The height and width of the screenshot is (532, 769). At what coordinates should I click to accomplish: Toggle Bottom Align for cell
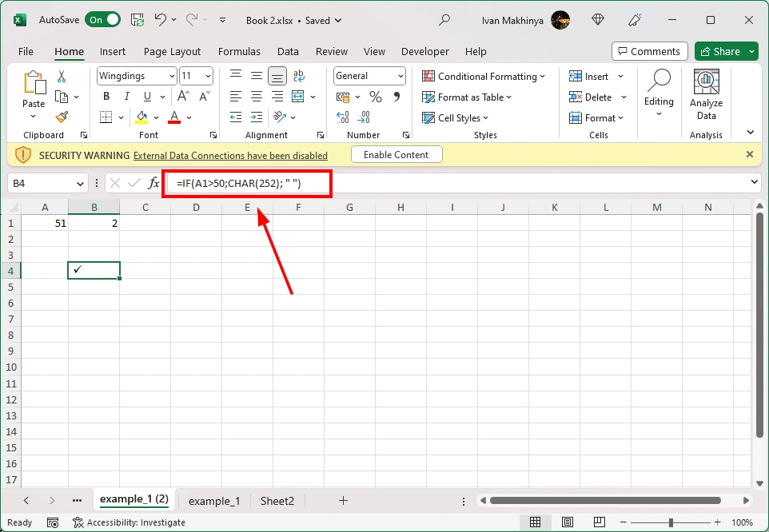(277, 76)
